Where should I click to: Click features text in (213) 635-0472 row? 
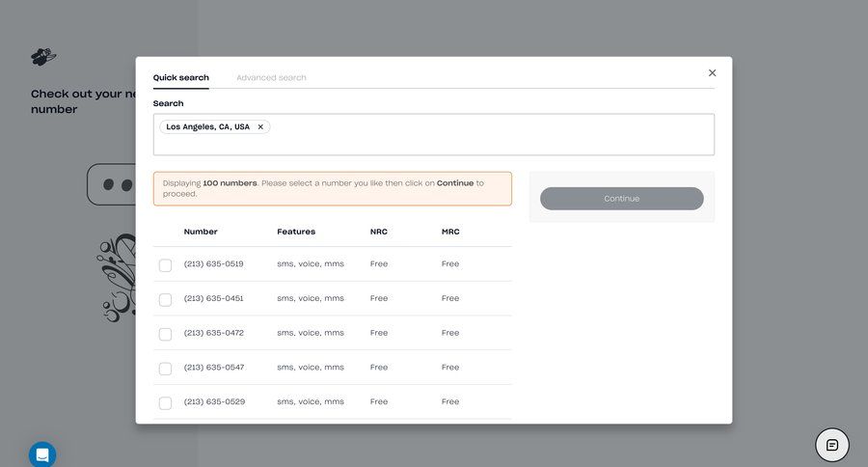coord(311,332)
